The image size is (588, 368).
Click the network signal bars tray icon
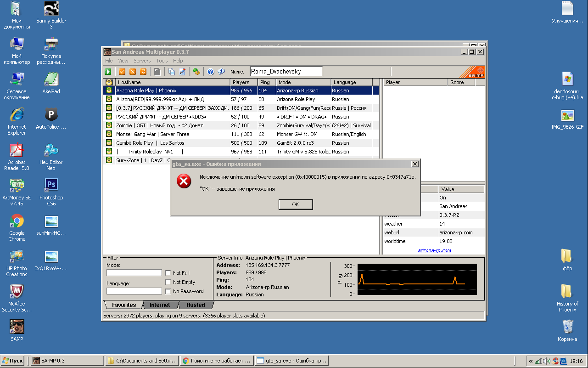click(x=539, y=361)
